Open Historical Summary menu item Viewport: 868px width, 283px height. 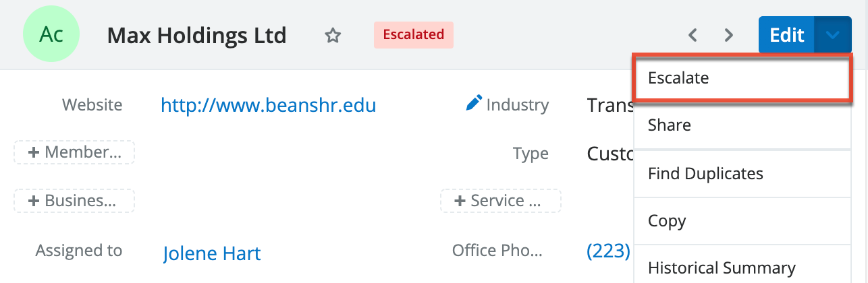click(x=722, y=268)
